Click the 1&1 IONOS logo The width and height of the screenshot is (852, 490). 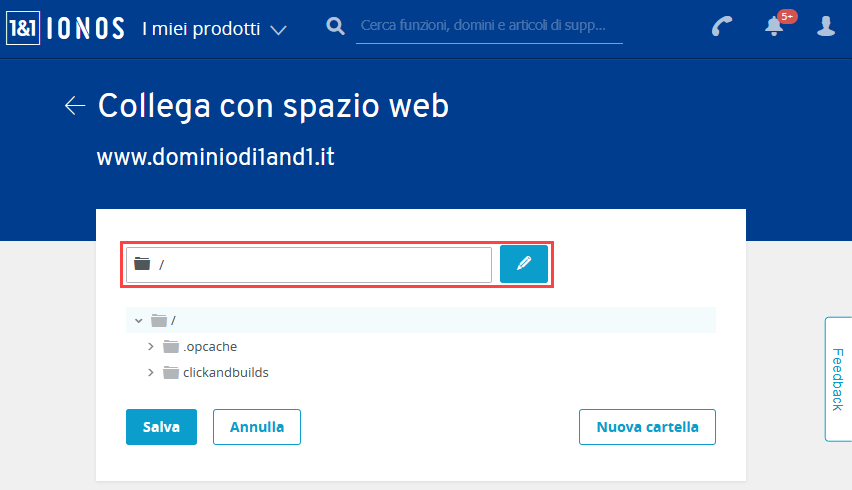[x=65, y=28]
